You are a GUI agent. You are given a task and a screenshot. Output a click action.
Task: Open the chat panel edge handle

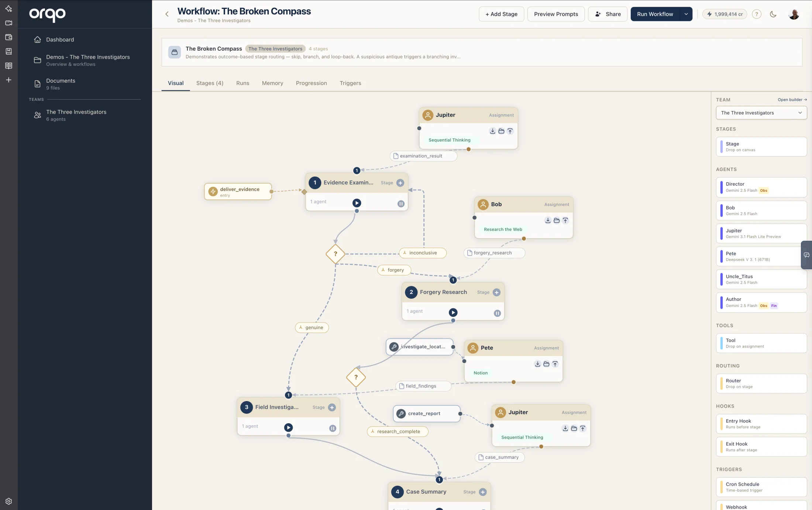click(807, 255)
